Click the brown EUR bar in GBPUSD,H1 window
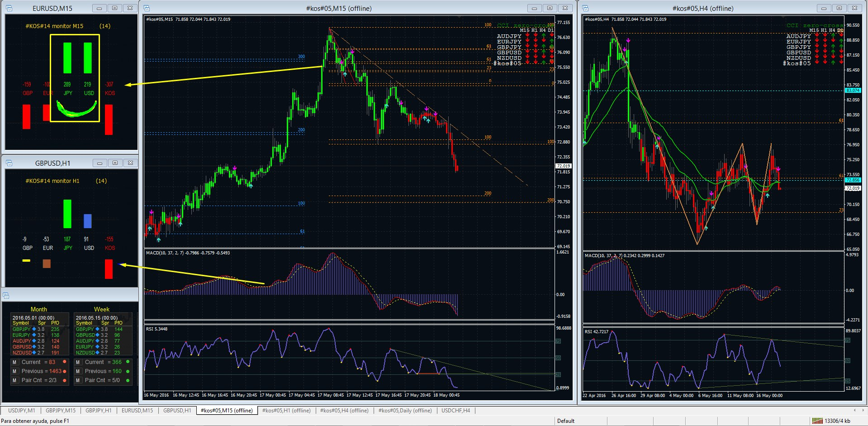The image size is (868, 426). (x=47, y=263)
